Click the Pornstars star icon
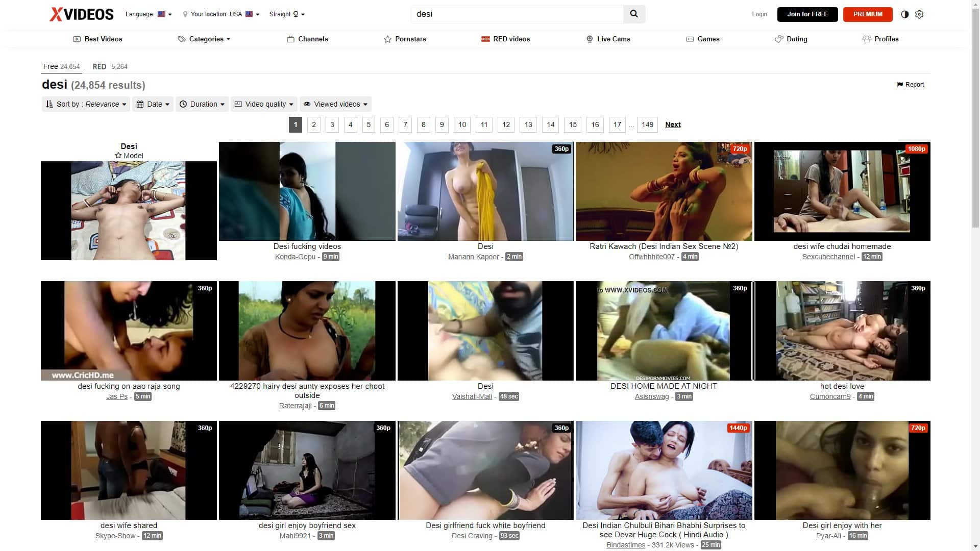The height and width of the screenshot is (551, 980). pos(387,39)
